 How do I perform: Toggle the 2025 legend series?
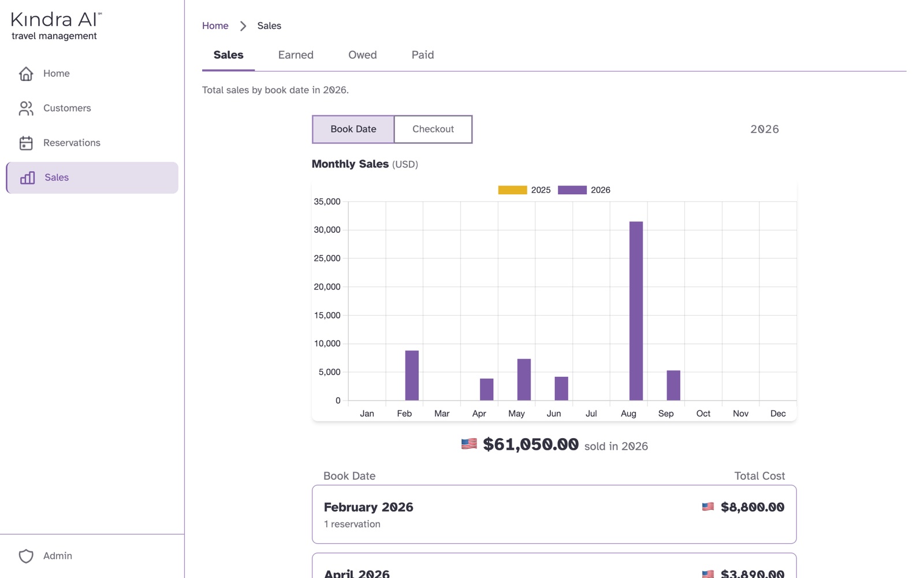[x=524, y=190]
